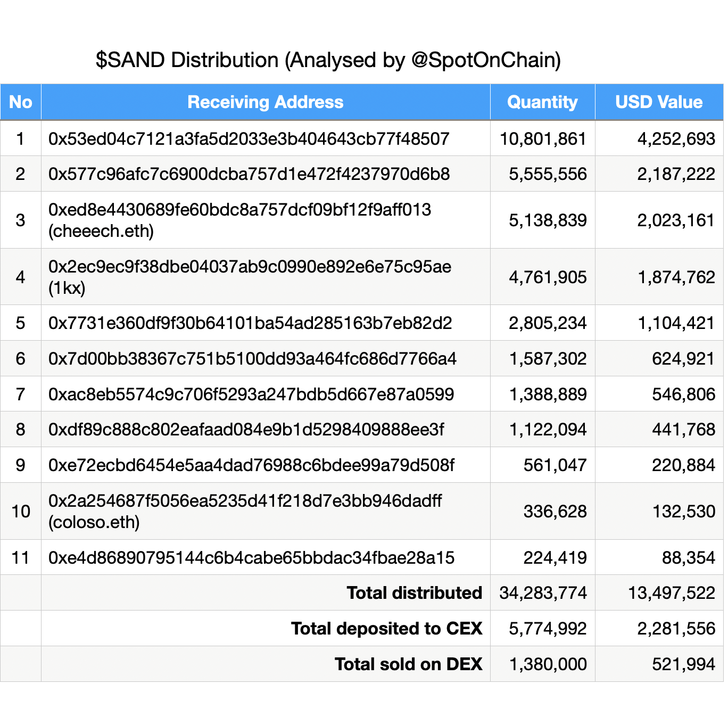Click the 'USD Value' column header
Image resolution: width=728 pixels, height=725 pixels.
(x=659, y=102)
